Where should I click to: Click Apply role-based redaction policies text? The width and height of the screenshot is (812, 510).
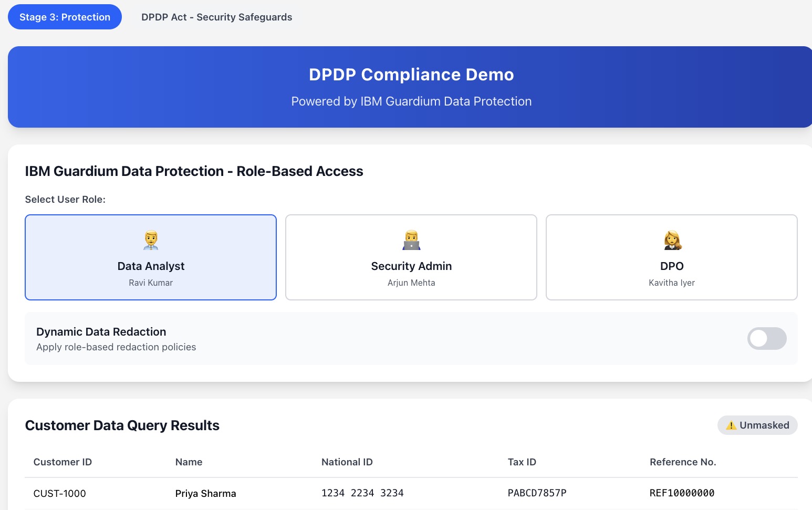(116, 347)
